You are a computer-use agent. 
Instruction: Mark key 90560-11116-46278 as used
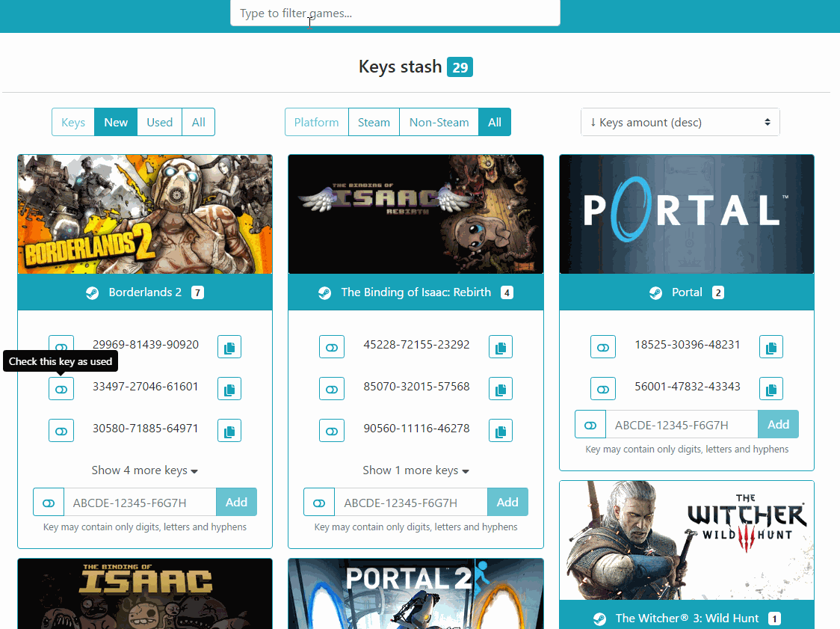(332, 431)
